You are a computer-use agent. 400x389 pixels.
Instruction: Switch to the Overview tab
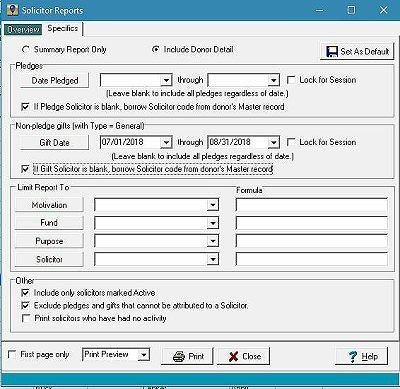point(23,29)
